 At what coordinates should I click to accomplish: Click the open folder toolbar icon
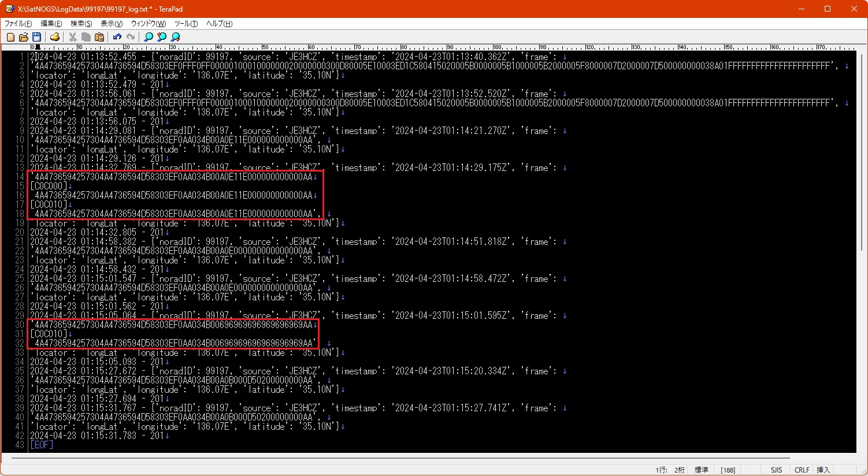[24, 37]
